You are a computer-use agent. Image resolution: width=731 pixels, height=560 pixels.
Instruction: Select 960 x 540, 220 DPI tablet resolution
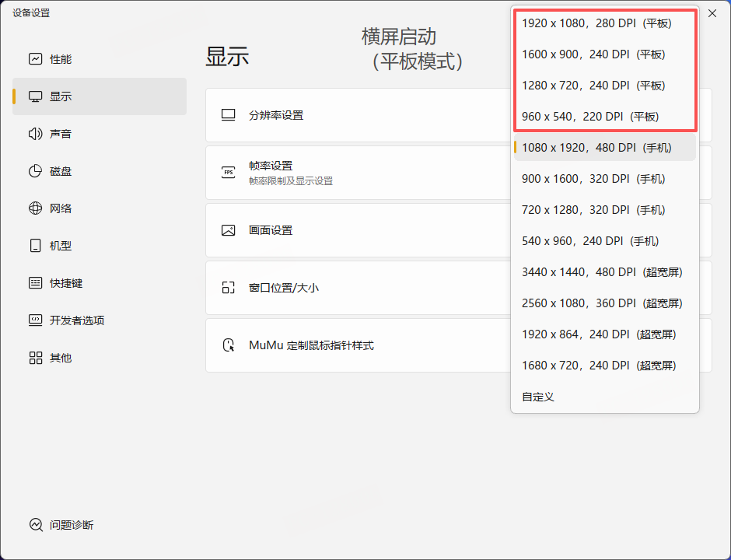tap(605, 117)
